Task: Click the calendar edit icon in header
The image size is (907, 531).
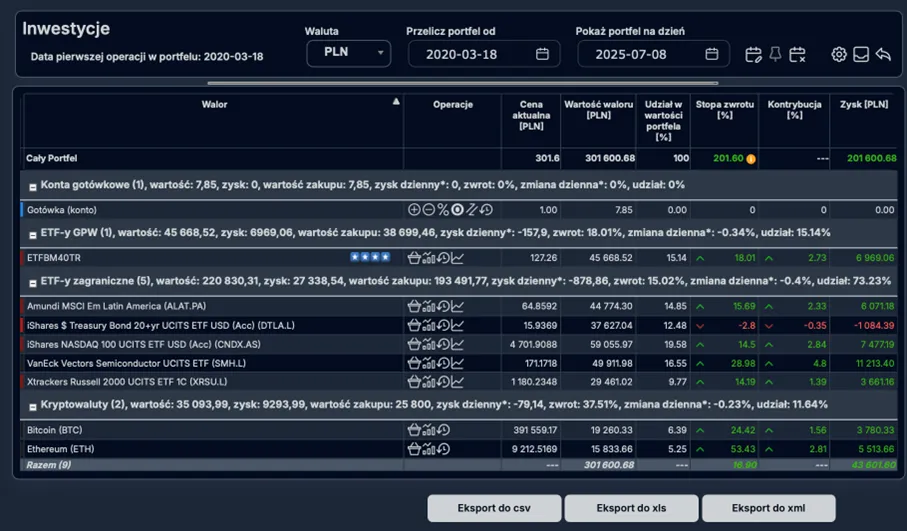Action: [753, 54]
